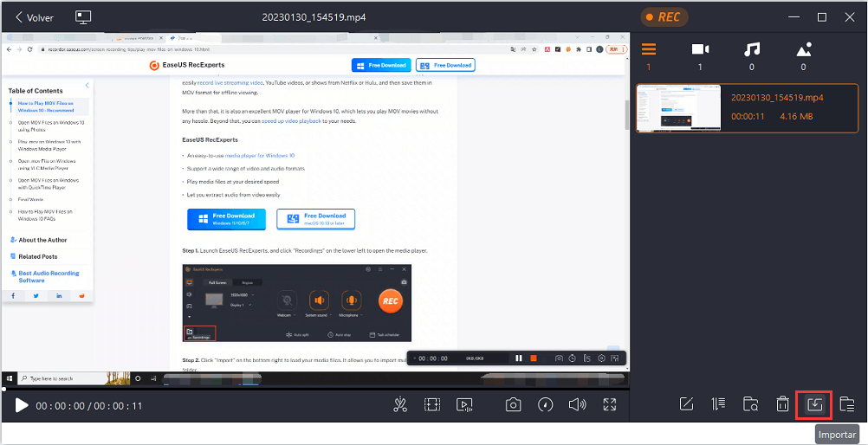Viewport: 868px width, 445px height.
Task: Click the Facebook share icon in the sidebar
Action: 13,296
